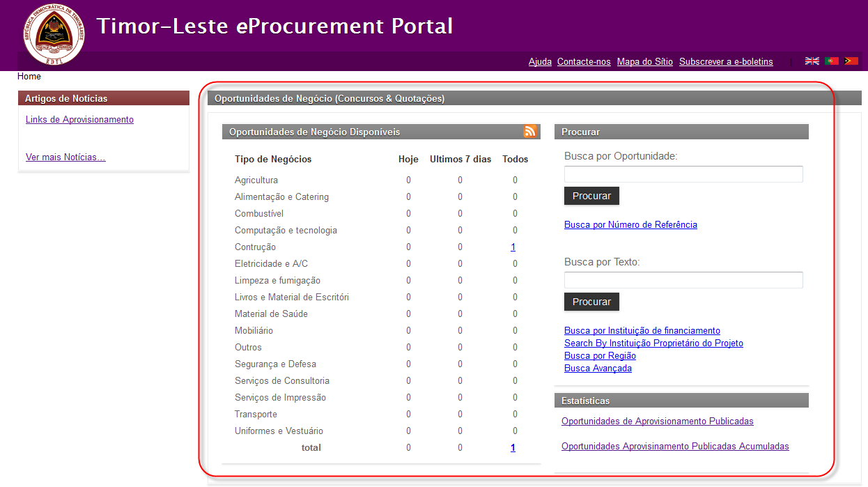Focus the Busca por Oportunidade field
The width and height of the screenshot is (868, 487).
point(683,174)
